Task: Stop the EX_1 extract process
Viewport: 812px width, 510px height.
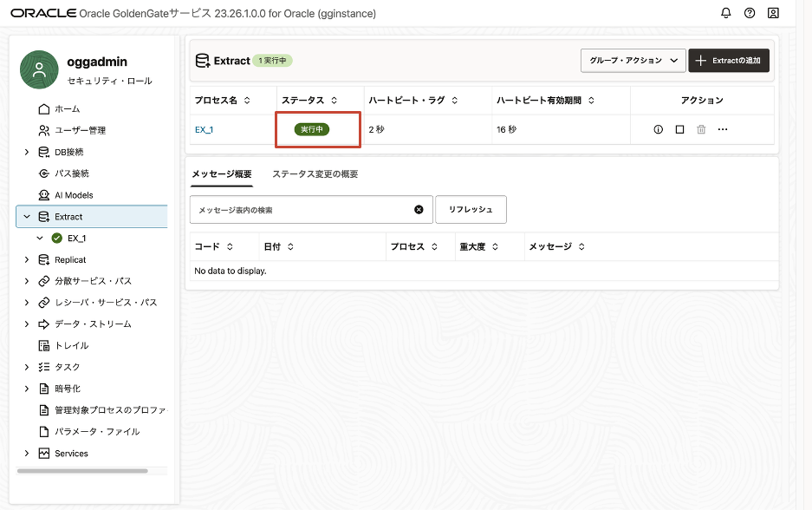Action: pyautogui.click(x=679, y=129)
